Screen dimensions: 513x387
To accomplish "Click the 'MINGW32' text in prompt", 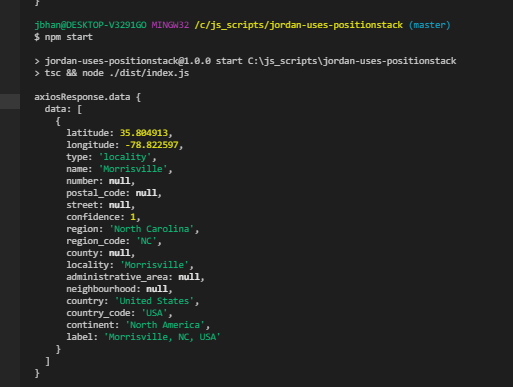I will click(x=170, y=25).
